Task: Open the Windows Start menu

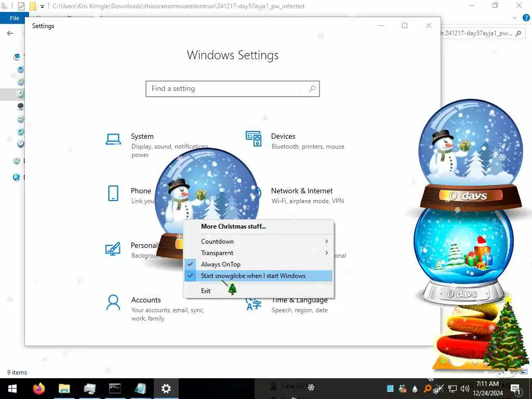Action: [12, 389]
